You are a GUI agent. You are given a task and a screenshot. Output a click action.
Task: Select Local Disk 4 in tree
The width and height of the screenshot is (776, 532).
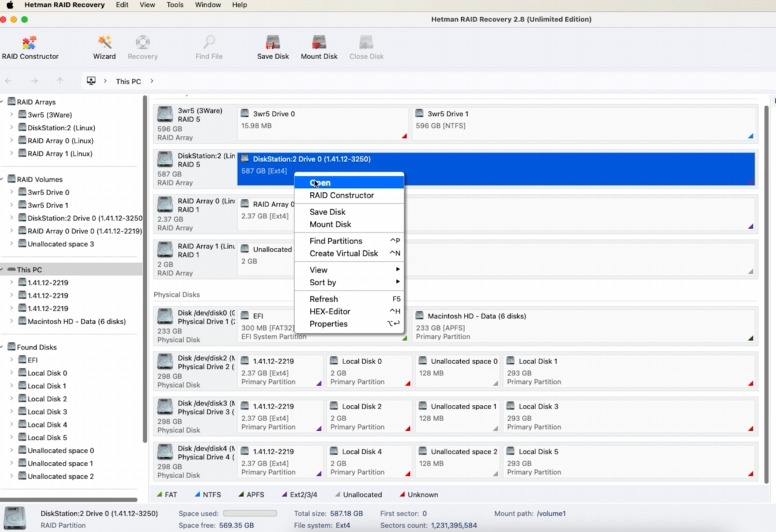coord(47,425)
